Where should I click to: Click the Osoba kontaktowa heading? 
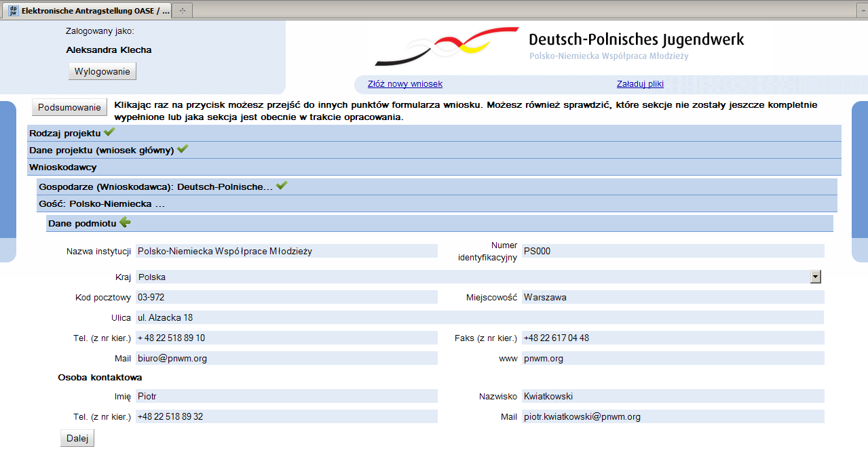pyautogui.click(x=100, y=377)
